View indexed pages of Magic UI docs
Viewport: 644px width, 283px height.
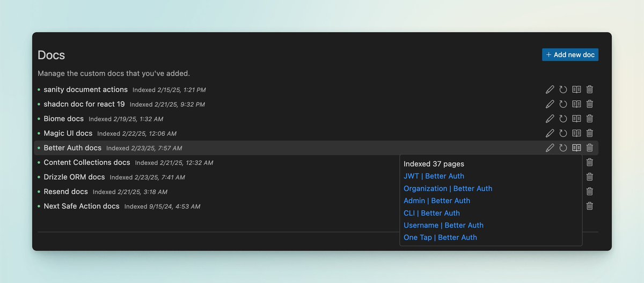tap(576, 133)
